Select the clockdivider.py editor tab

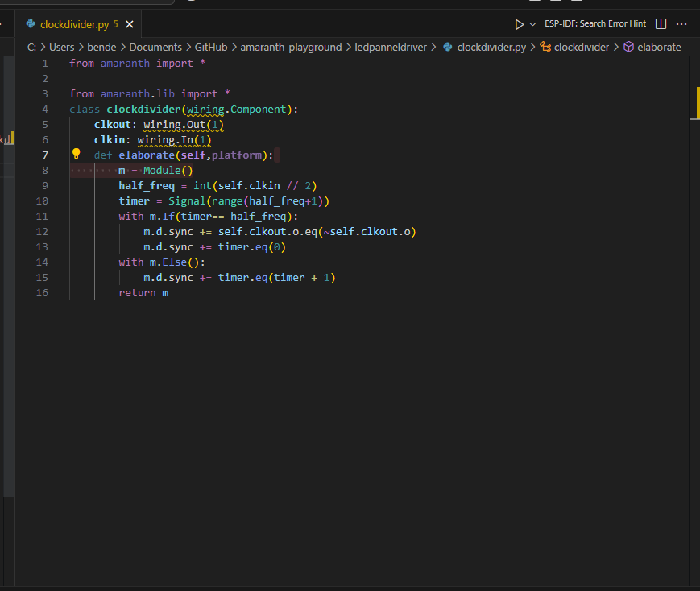click(72, 24)
